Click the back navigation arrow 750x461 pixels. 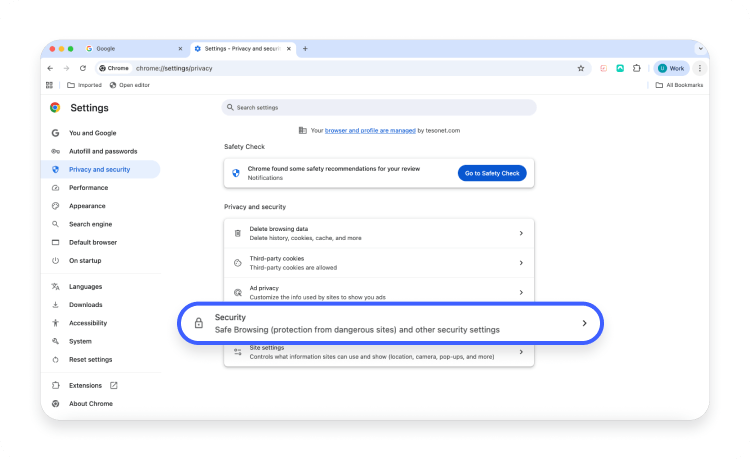pyautogui.click(x=50, y=68)
